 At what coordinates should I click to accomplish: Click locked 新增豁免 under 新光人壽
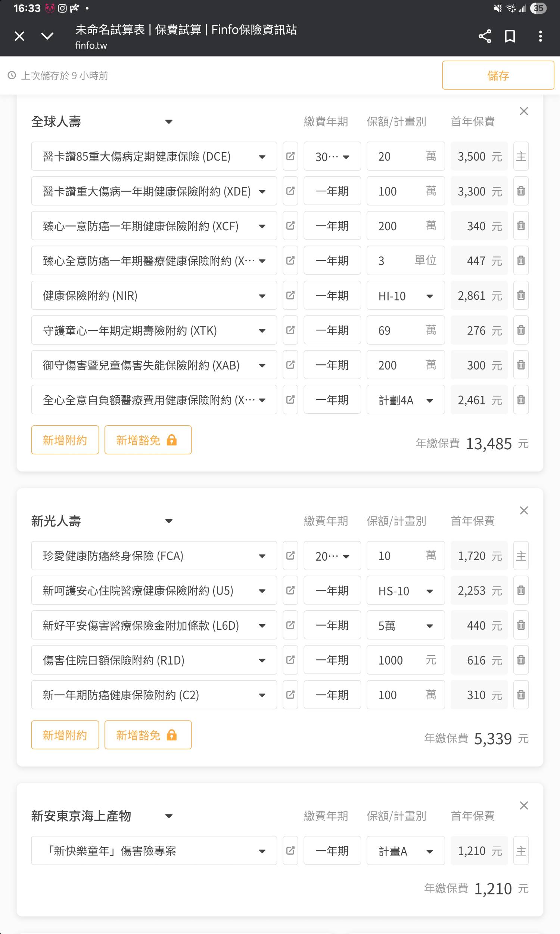147,735
